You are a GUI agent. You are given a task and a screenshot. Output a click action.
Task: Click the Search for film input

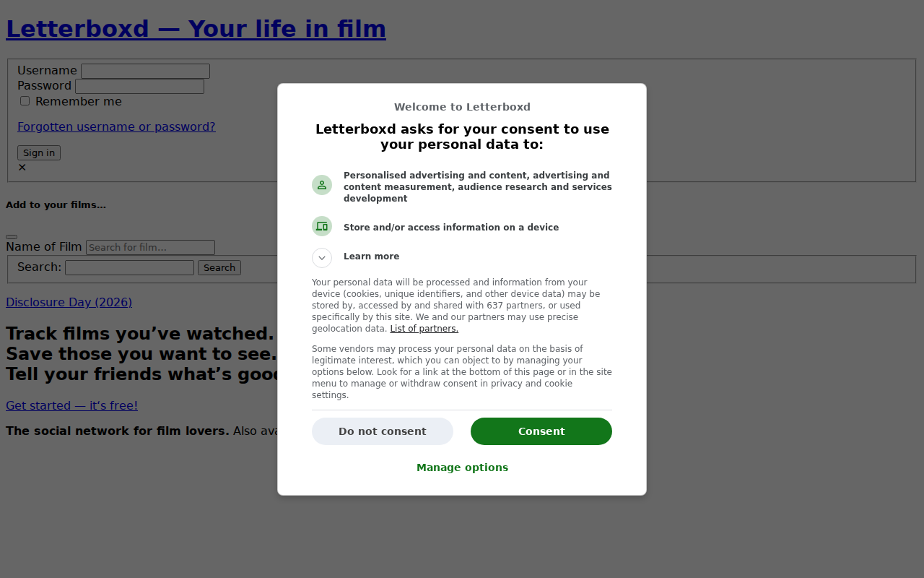[x=150, y=247]
